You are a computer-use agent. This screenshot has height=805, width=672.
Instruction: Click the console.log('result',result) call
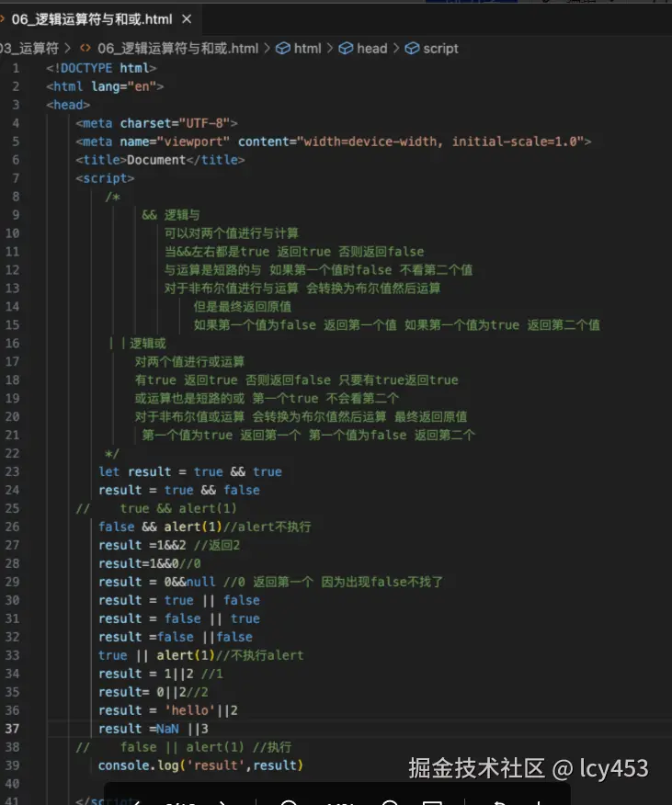200,765
